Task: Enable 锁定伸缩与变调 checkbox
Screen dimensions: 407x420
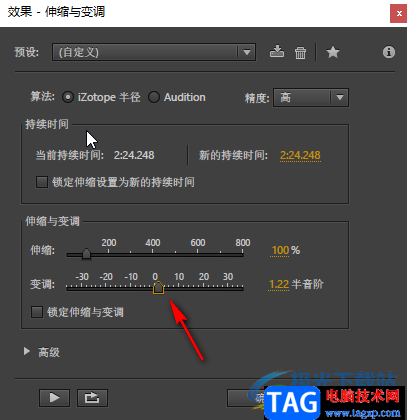Action: pos(37,312)
